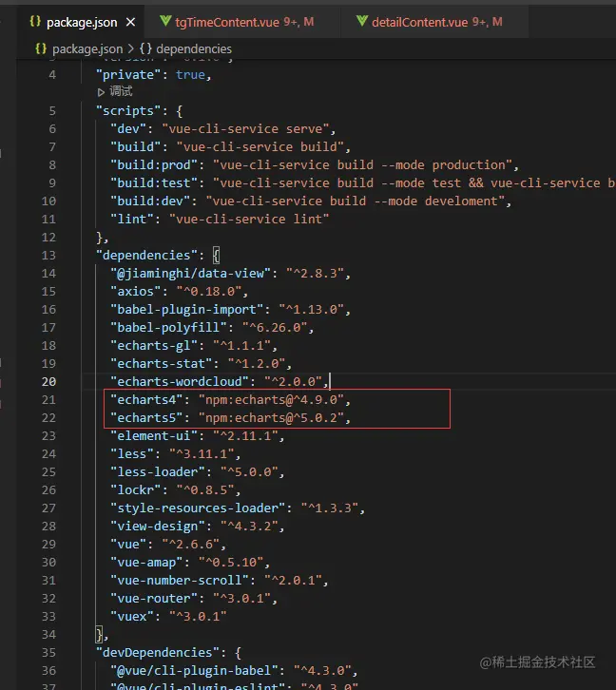
Task: Click the "axios" dependency name
Action: [x=136, y=292]
